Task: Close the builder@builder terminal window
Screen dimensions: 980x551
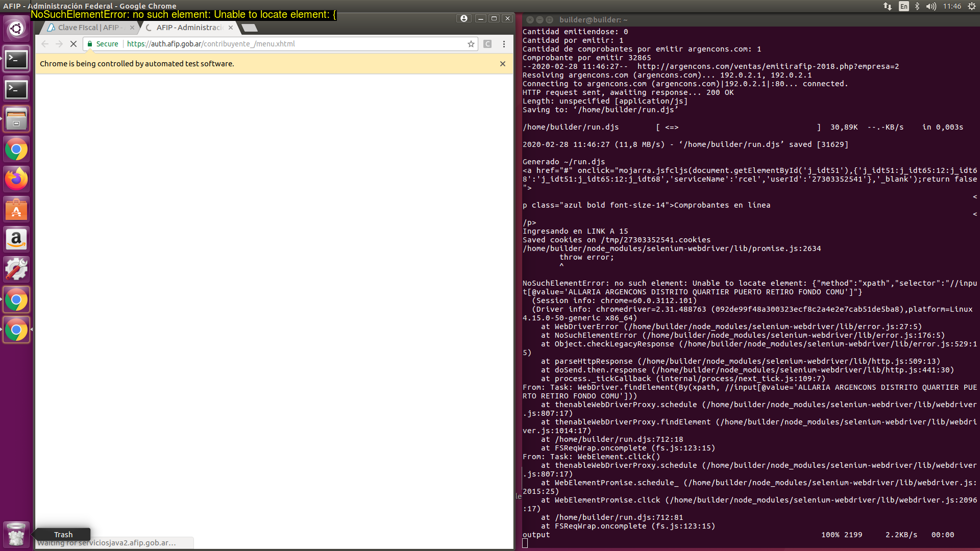Action: 530,20
